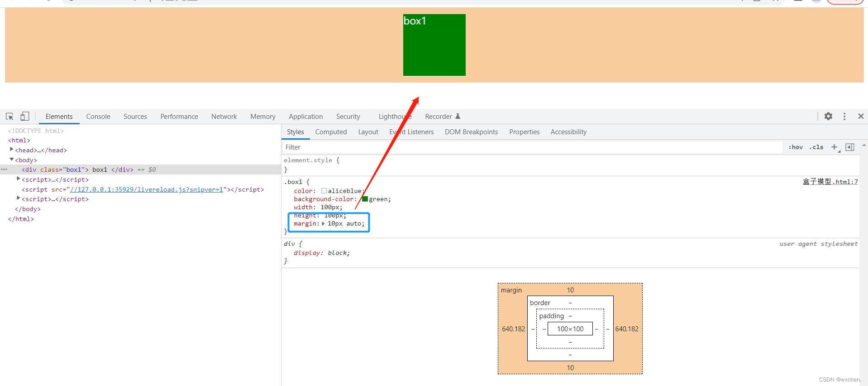Close the DevTools panel
Image resolution: width=868 pixels, height=386 pixels.
pyautogui.click(x=861, y=116)
